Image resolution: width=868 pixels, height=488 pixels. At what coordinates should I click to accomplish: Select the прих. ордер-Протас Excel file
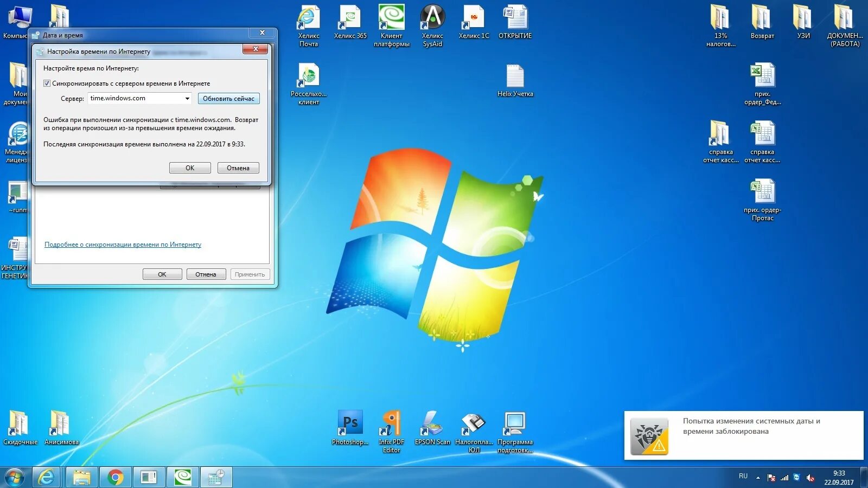[x=762, y=200]
